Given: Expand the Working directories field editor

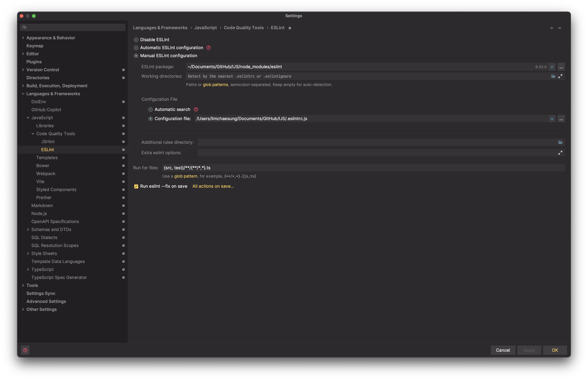Looking at the screenshot, I should point(560,76).
